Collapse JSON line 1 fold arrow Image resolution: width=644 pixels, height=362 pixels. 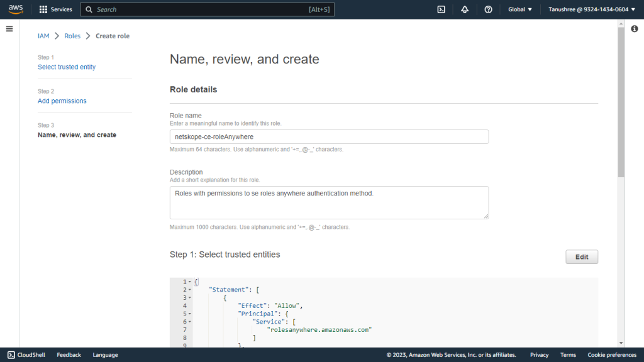(x=190, y=282)
